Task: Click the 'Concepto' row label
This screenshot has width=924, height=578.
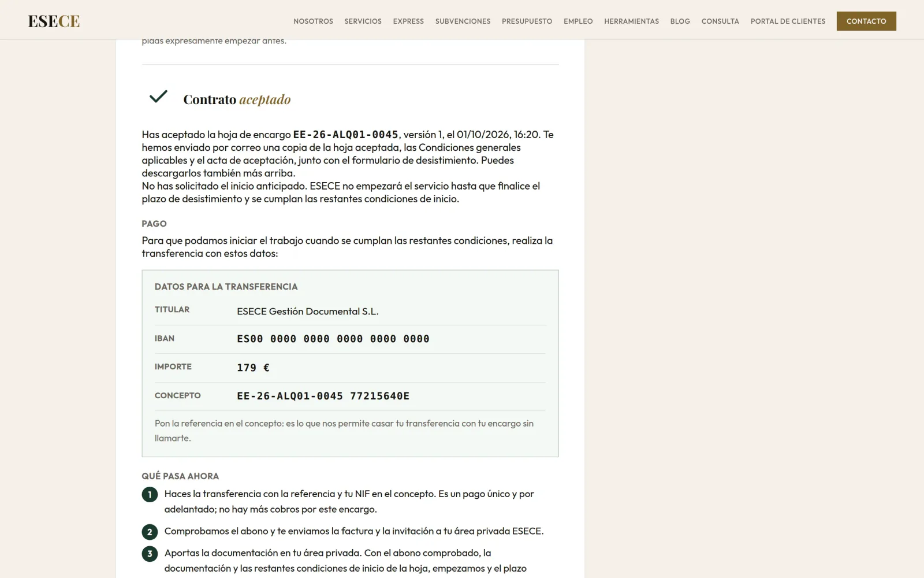Action: point(178,396)
